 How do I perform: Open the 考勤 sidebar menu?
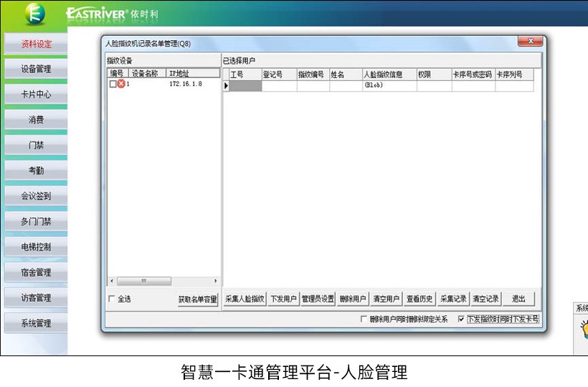(x=36, y=171)
